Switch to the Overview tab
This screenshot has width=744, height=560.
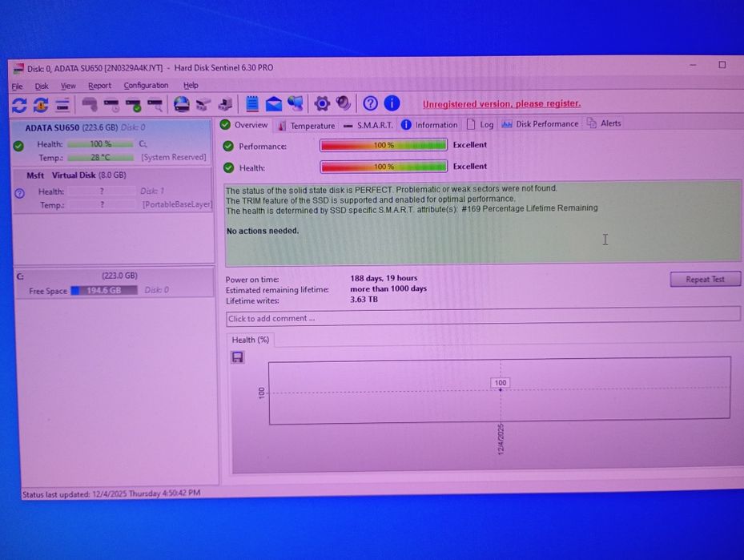point(244,125)
